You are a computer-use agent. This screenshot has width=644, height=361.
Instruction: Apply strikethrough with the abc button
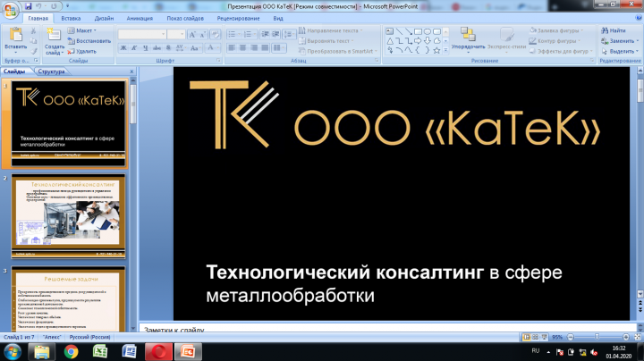click(x=157, y=48)
